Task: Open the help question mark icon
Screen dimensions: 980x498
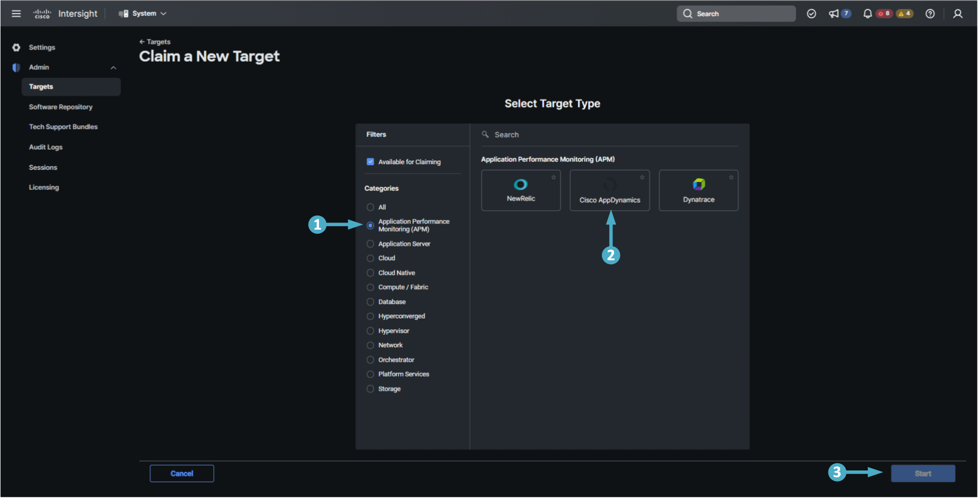Action: click(x=930, y=14)
